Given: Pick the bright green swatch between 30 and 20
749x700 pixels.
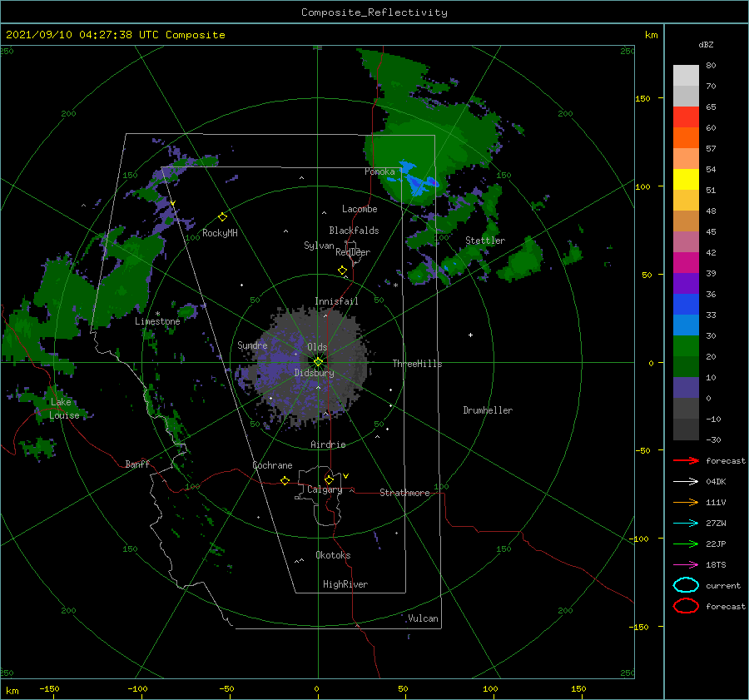Looking at the screenshot, I should coord(686,346).
